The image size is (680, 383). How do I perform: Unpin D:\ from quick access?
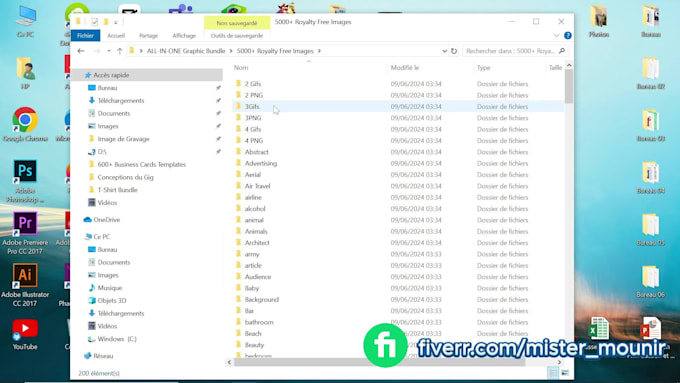tap(218, 152)
